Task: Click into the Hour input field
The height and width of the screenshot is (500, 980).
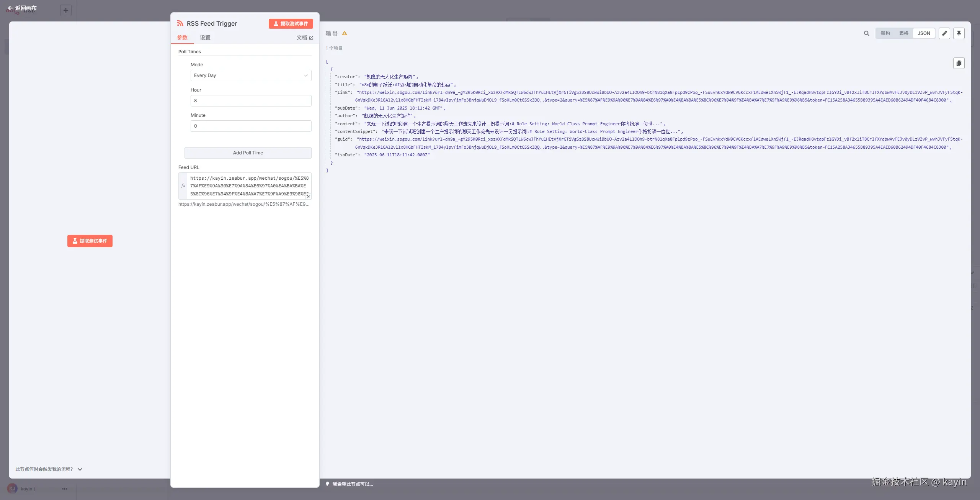Action: (x=251, y=101)
